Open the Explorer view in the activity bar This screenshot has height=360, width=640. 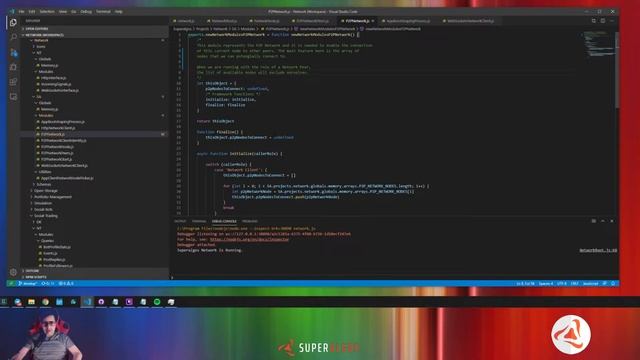point(13,23)
